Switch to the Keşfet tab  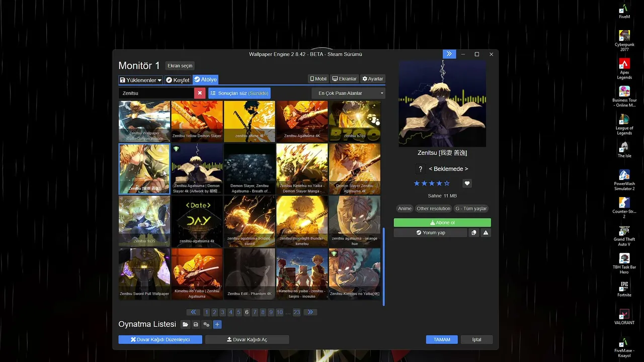[178, 80]
